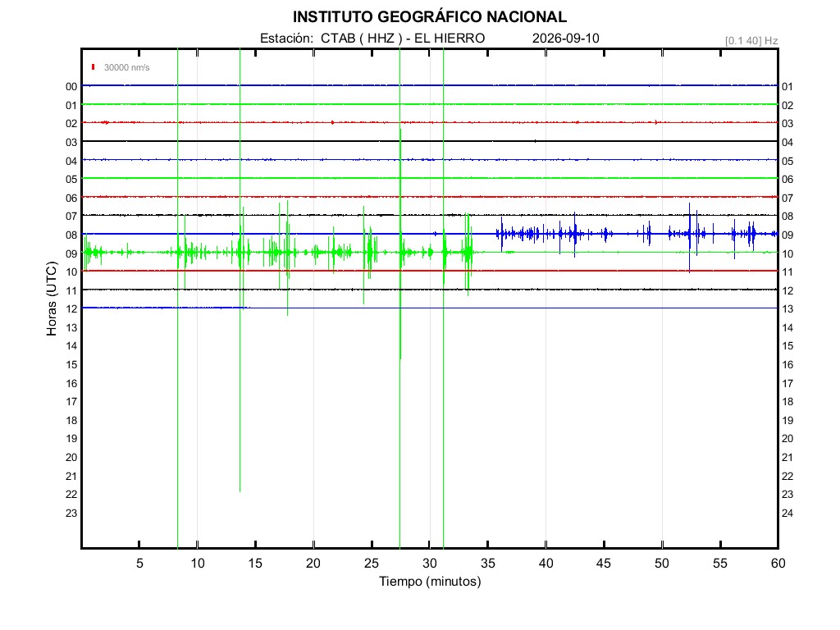Click the date 2026-09-10 in the header
This screenshot has height=630, width=840.
[x=566, y=38]
